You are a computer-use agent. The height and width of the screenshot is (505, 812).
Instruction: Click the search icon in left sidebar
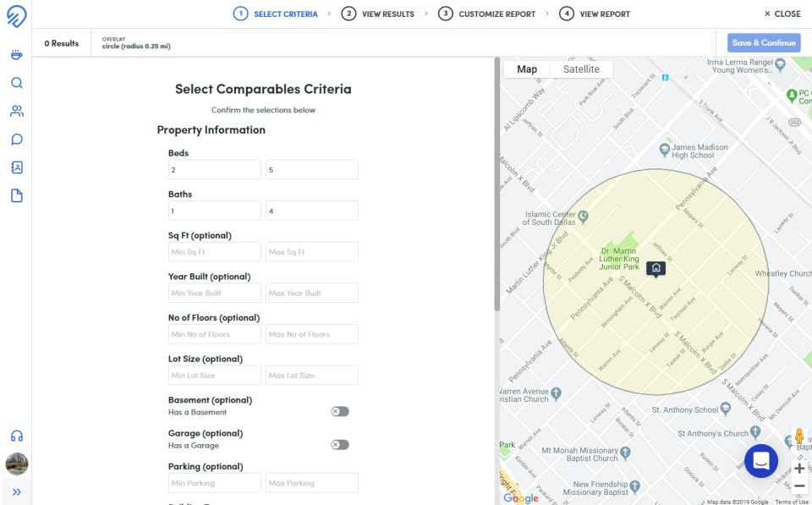(16, 83)
